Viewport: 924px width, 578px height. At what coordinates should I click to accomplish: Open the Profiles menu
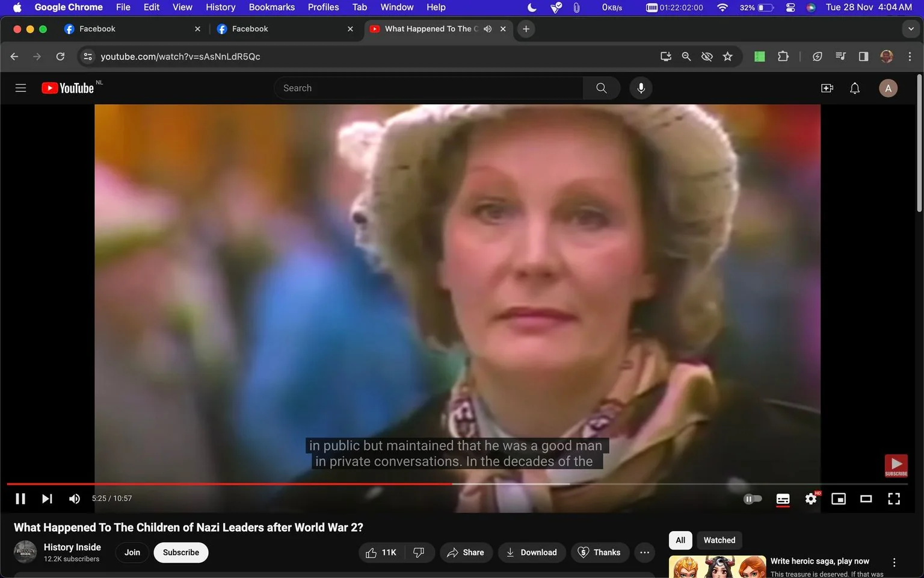324,7
